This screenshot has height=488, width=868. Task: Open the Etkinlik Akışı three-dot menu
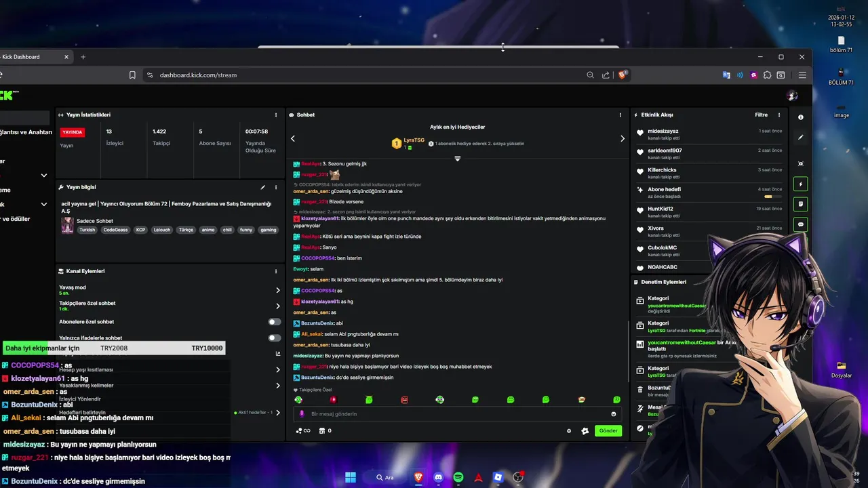(x=779, y=115)
